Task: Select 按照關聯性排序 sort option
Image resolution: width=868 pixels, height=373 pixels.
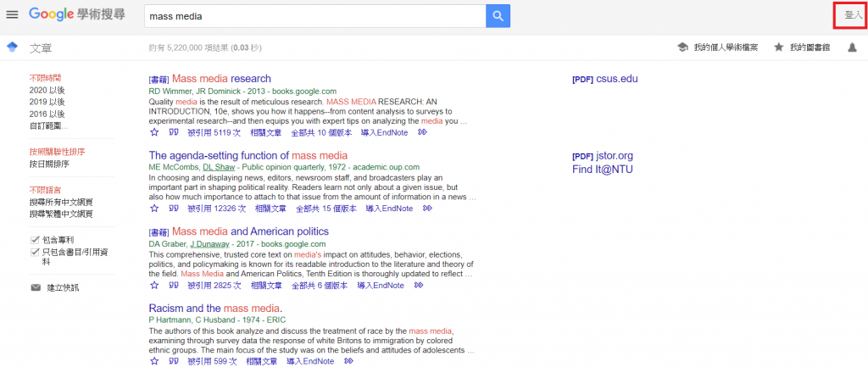Action: 57,152
